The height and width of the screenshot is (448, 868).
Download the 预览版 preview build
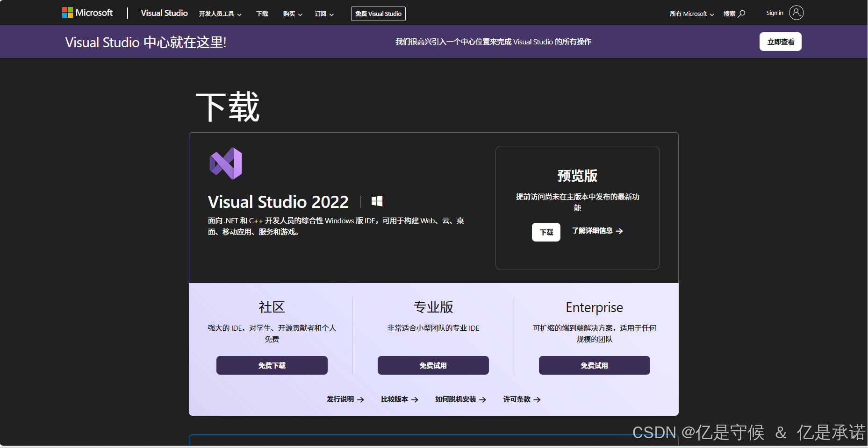(546, 232)
